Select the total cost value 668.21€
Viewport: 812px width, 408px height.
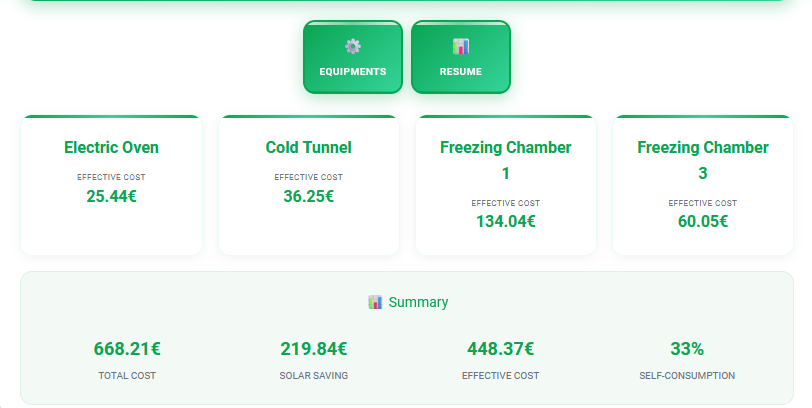click(127, 349)
